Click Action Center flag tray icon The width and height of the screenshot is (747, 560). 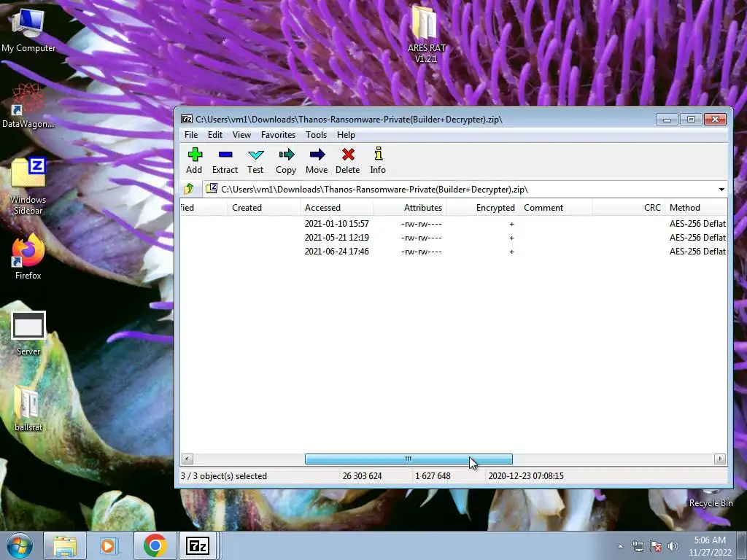(656, 546)
